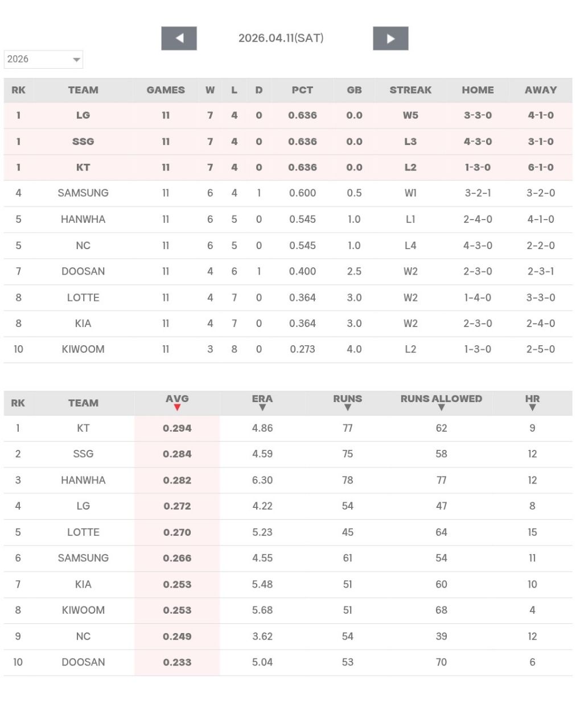The width and height of the screenshot is (580, 728).
Task: Sort stats by RUNS arrow
Action: point(347,407)
